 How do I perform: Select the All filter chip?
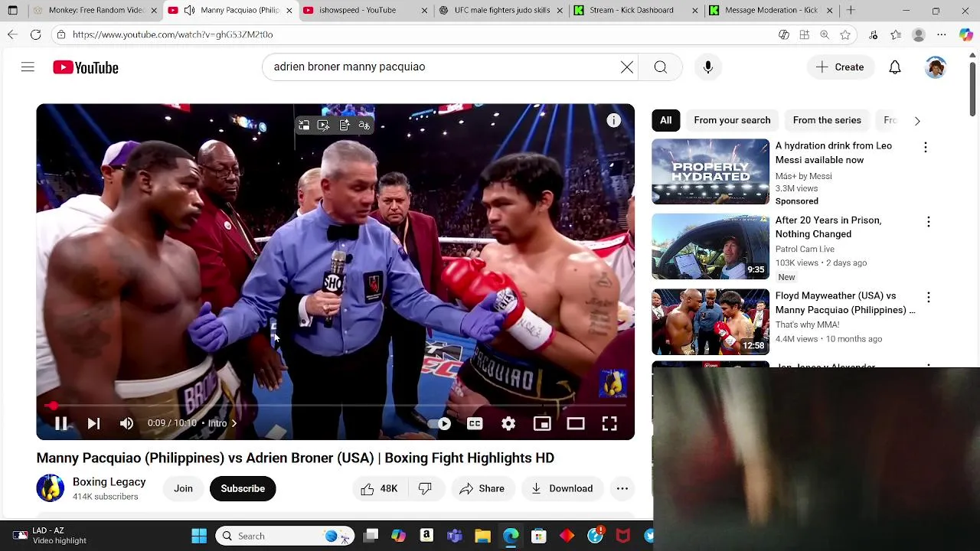(x=666, y=120)
